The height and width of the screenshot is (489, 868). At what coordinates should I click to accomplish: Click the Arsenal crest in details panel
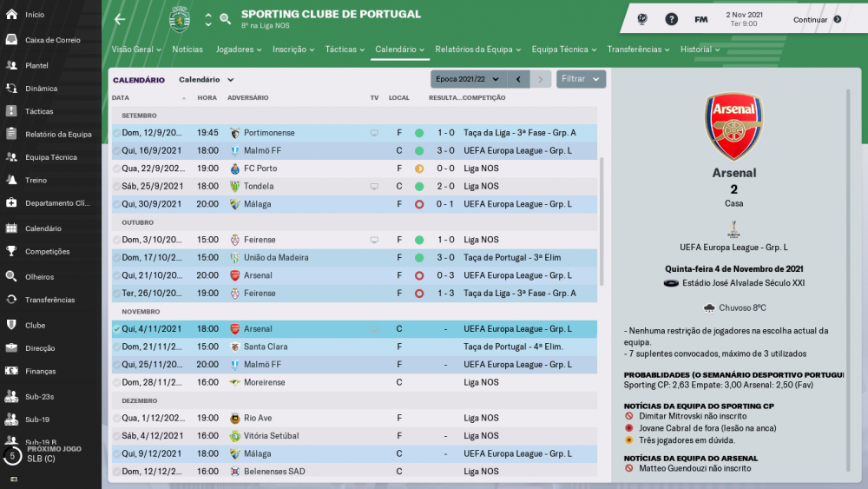pyautogui.click(x=733, y=126)
